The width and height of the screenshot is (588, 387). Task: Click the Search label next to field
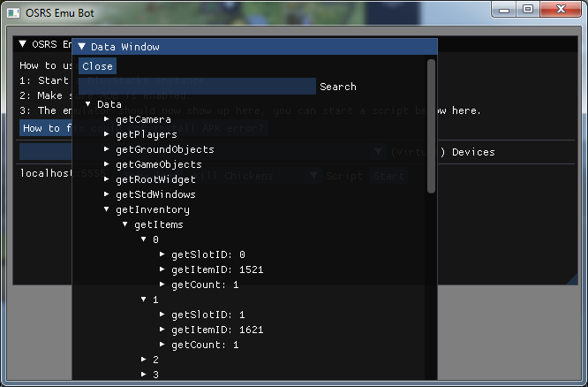338,87
